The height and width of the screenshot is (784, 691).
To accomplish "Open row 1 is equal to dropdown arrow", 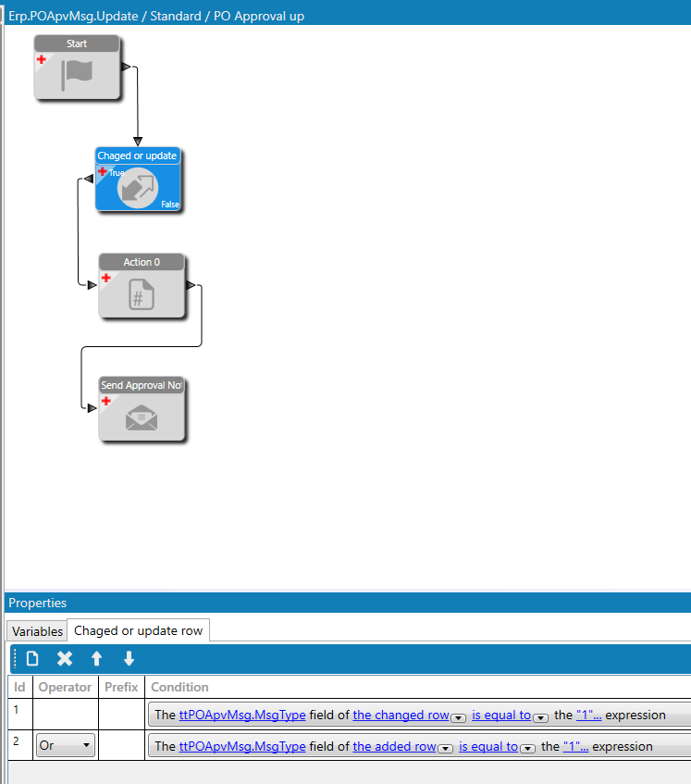I will pos(540,717).
